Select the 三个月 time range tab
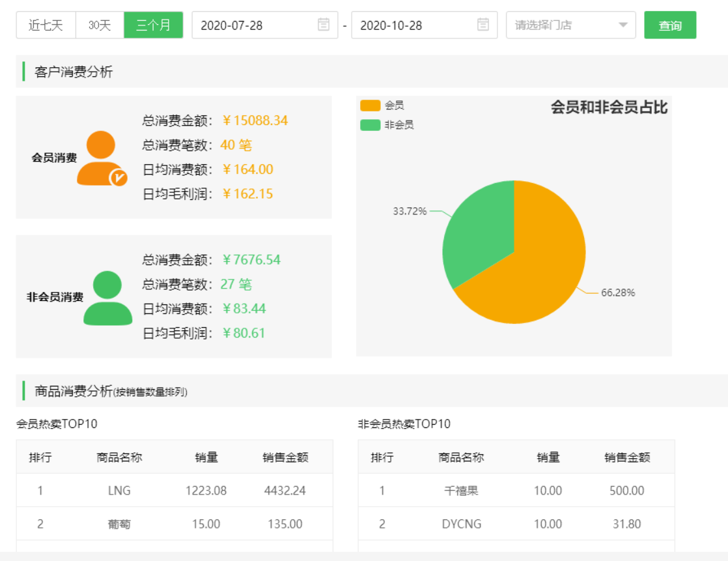The width and height of the screenshot is (728, 561). coord(153,25)
